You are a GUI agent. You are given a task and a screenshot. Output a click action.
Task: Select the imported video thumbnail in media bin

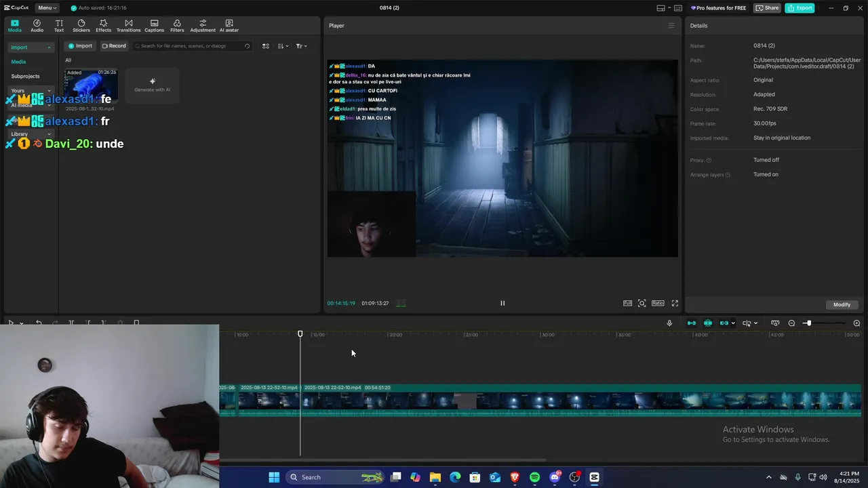91,85
